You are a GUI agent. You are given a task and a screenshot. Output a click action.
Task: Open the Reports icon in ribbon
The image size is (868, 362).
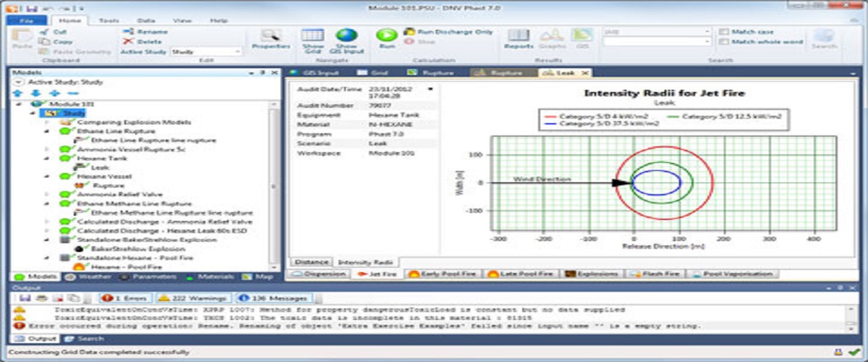point(519,35)
